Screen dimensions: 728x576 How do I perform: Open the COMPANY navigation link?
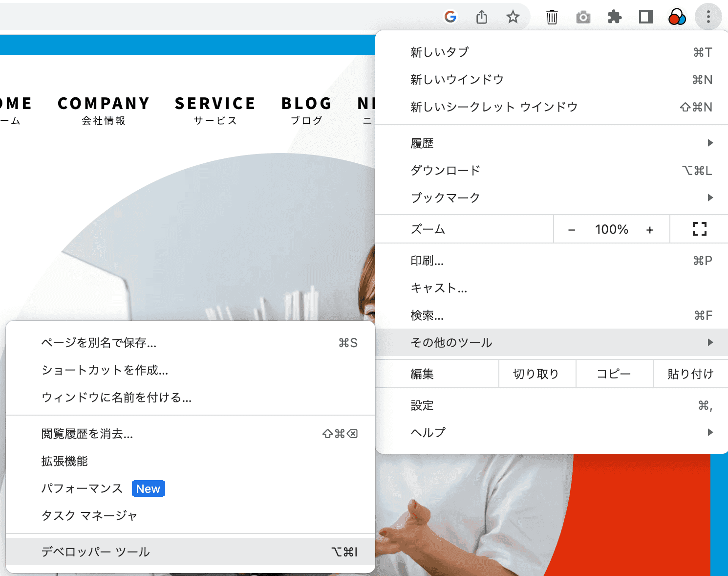pyautogui.click(x=104, y=110)
